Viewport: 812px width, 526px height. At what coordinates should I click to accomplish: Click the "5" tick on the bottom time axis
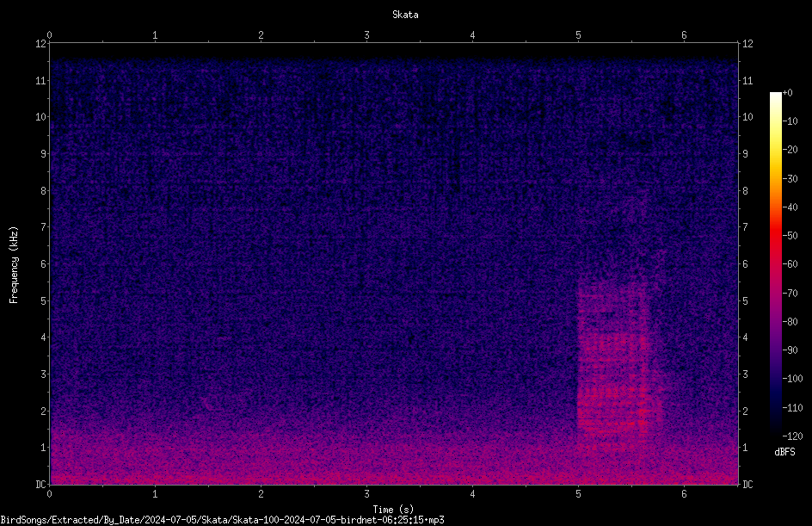click(578, 494)
